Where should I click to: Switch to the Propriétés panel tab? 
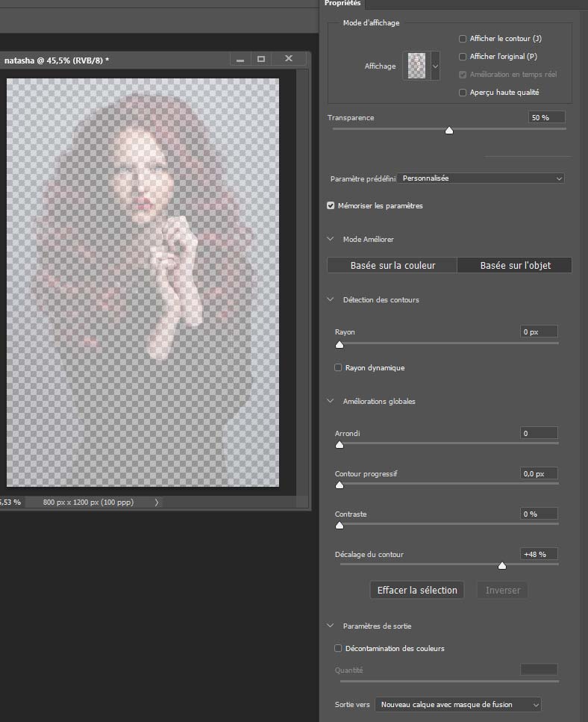tap(343, 4)
